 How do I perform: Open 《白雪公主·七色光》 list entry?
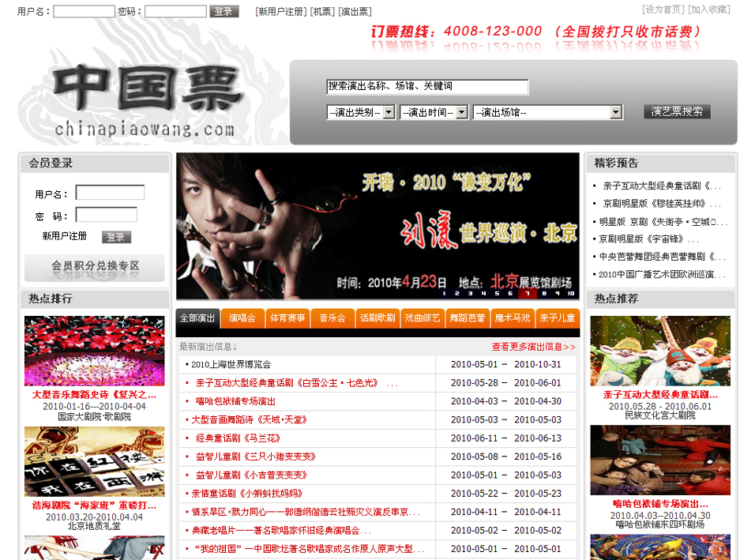pos(297,383)
